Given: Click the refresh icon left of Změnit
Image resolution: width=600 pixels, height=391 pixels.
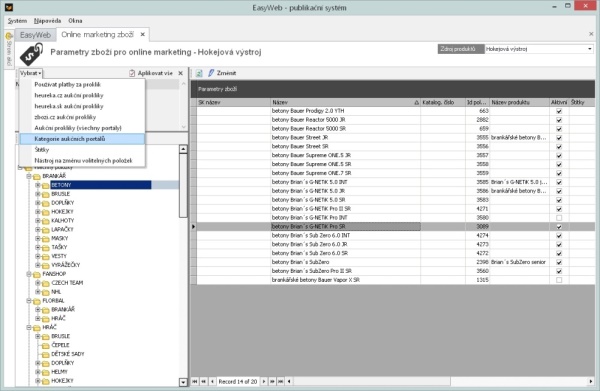Looking at the screenshot, I should [x=199, y=73].
